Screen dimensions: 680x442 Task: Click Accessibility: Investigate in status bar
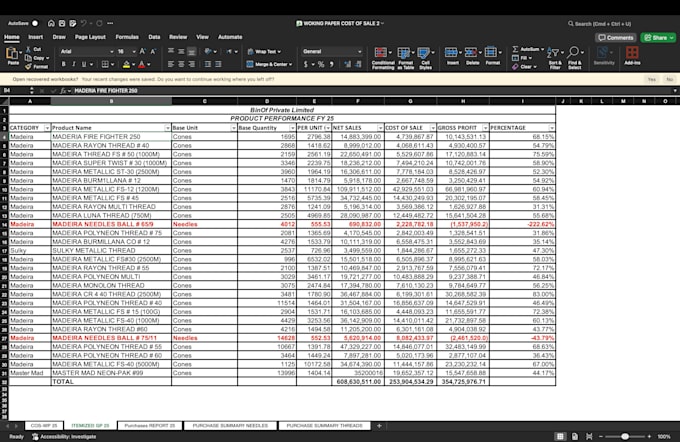(64, 436)
